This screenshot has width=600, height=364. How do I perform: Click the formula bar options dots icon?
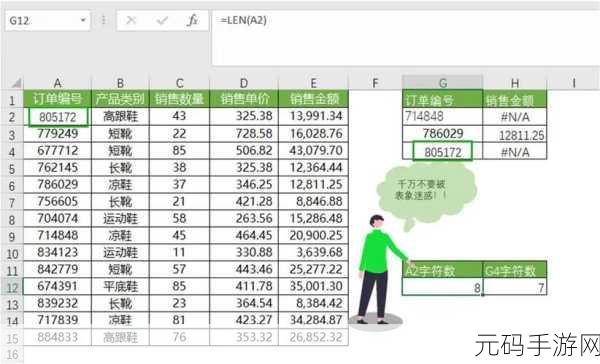coord(103,20)
